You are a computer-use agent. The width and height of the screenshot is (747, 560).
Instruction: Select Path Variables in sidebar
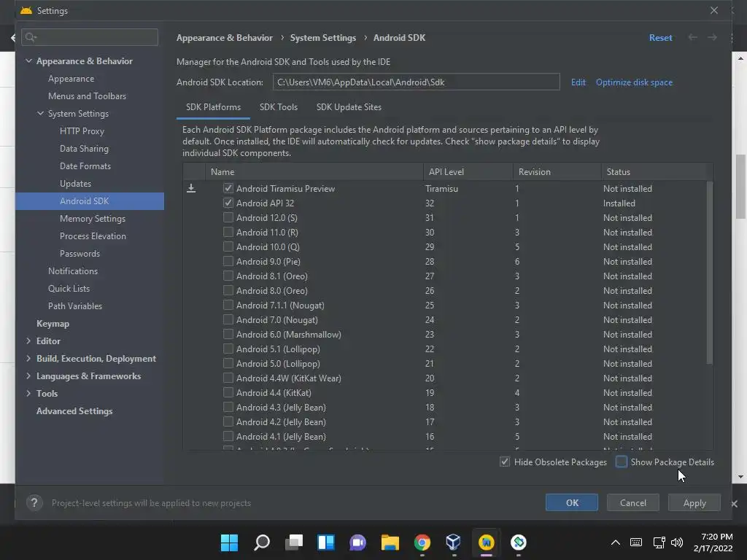(x=75, y=306)
